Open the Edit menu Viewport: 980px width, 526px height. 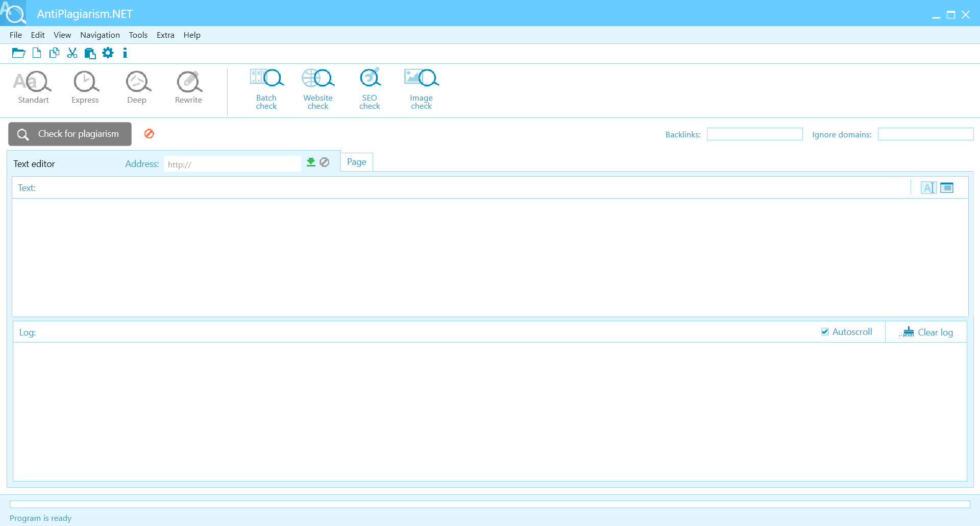(x=38, y=35)
